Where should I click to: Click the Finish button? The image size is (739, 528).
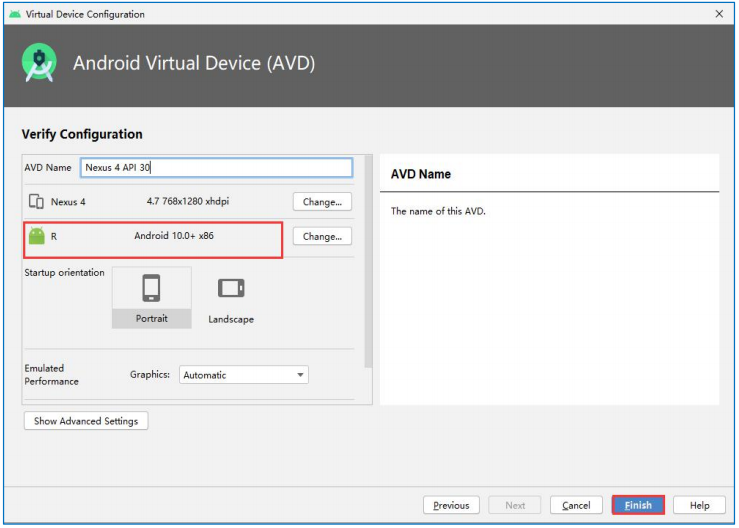pyautogui.click(x=638, y=505)
